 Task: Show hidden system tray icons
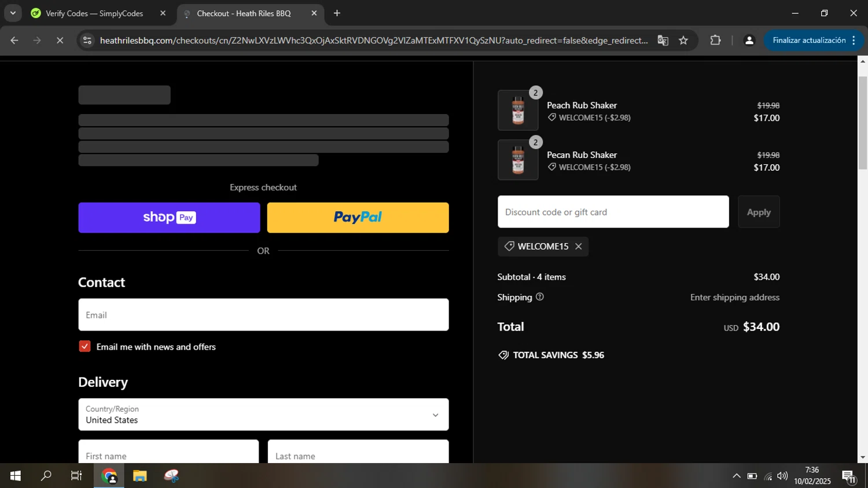pyautogui.click(x=736, y=476)
